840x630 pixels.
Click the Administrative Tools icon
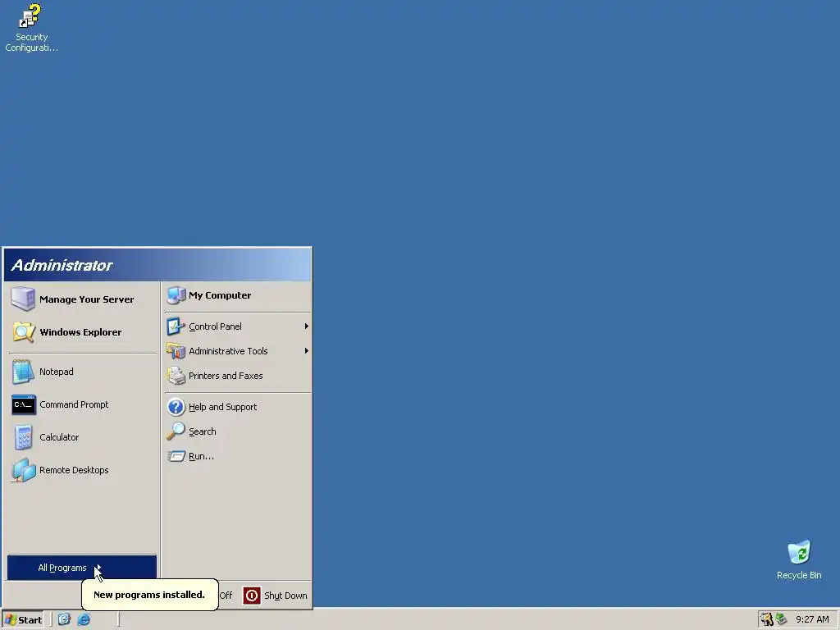(x=176, y=351)
